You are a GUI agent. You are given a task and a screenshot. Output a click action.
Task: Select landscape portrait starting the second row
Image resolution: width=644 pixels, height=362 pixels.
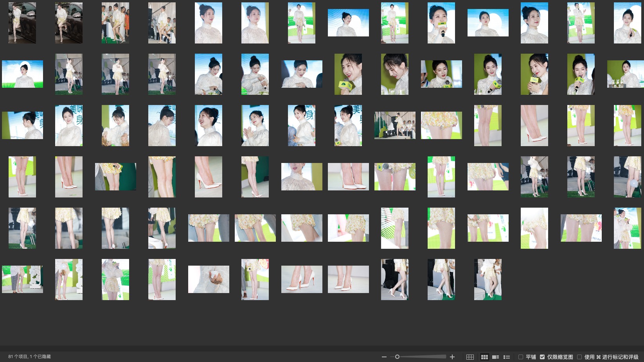(22, 74)
